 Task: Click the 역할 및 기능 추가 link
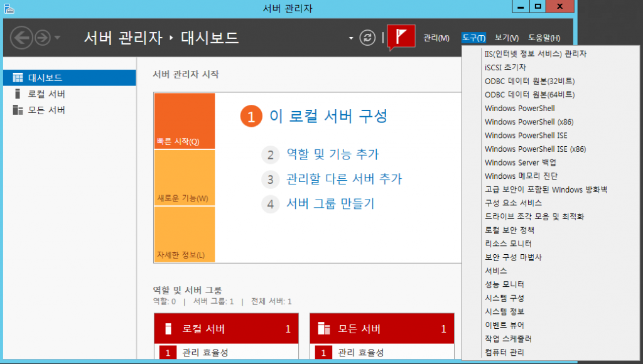(332, 154)
